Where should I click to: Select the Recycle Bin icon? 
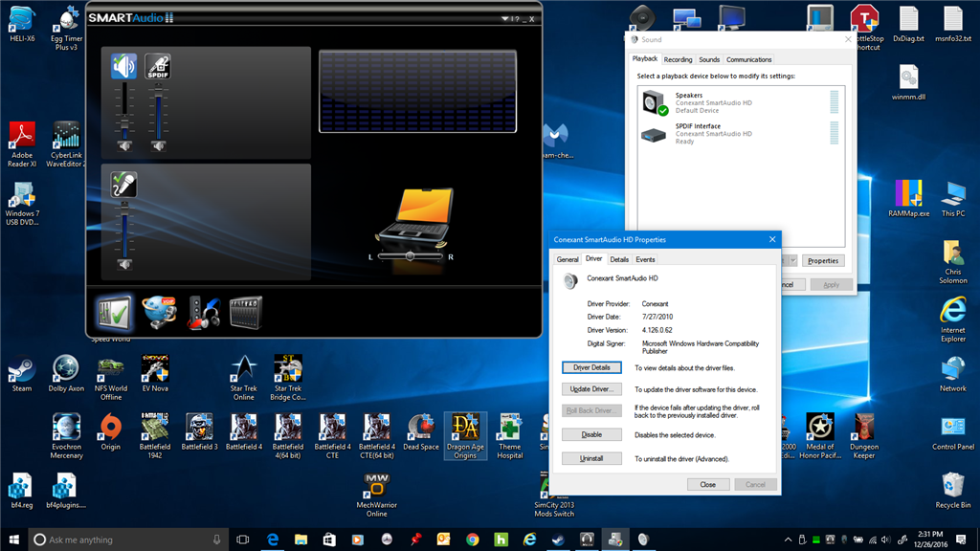point(953,491)
